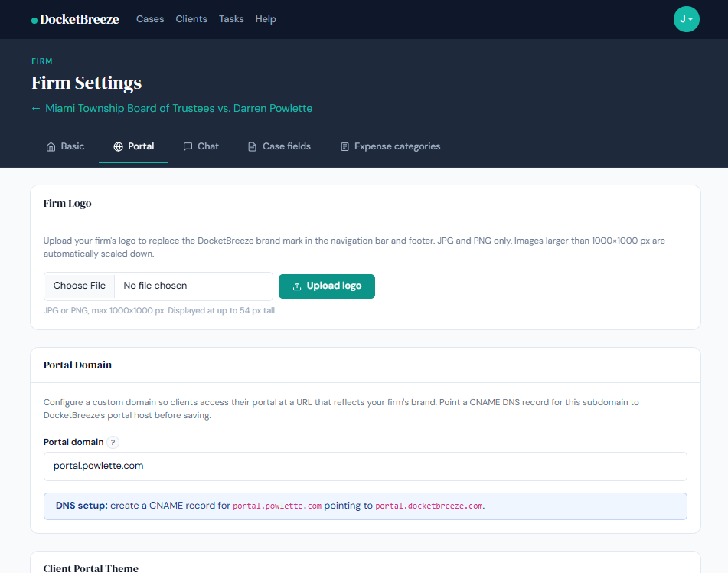Open the Clients menu
This screenshot has height=573, width=728.
point(191,19)
